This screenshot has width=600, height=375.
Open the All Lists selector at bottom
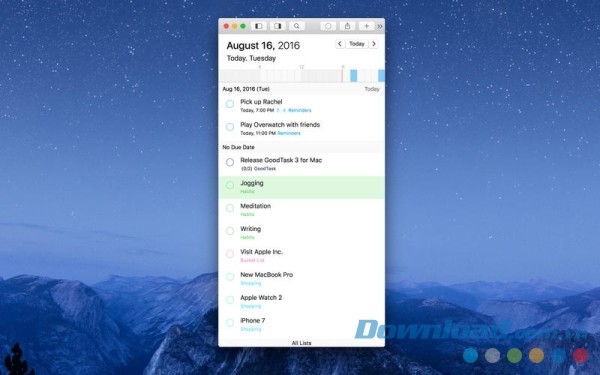(301, 343)
